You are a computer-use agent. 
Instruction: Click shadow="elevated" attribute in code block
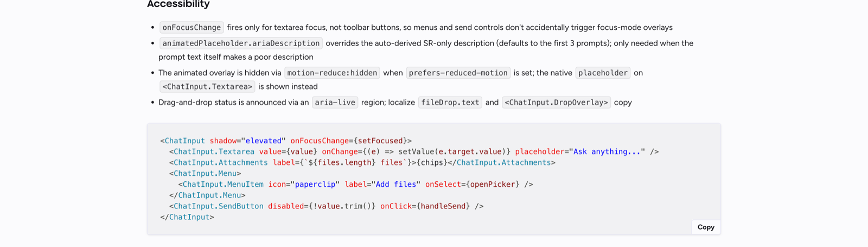coord(247,141)
